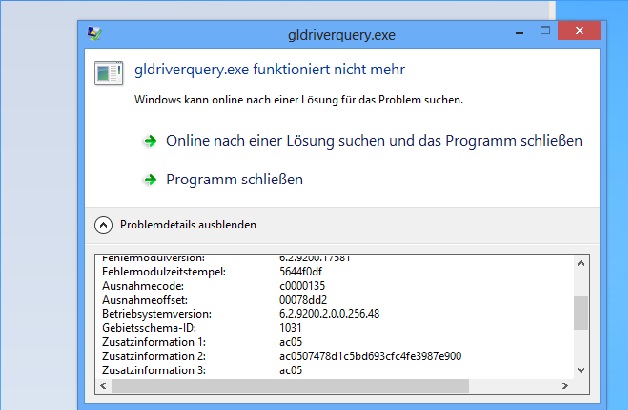Click the Gebietsschema-ID label
The image size is (628, 410).
tap(149, 328)
